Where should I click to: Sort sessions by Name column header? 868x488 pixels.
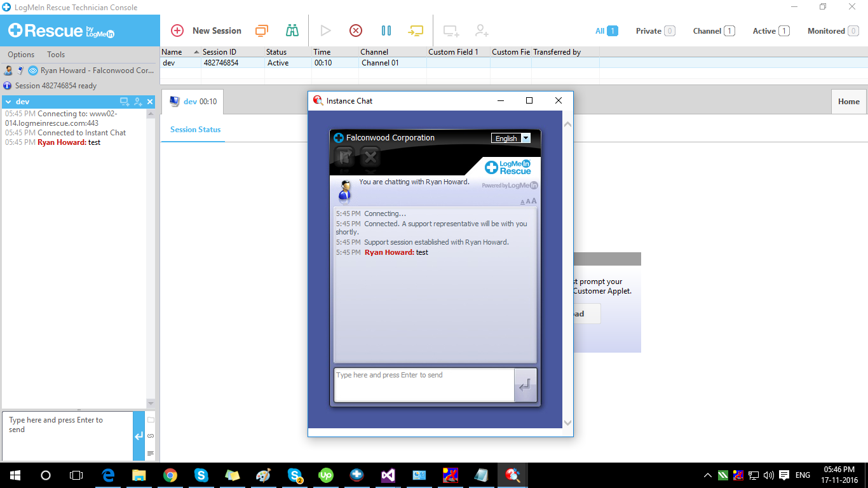click(180, 52)
